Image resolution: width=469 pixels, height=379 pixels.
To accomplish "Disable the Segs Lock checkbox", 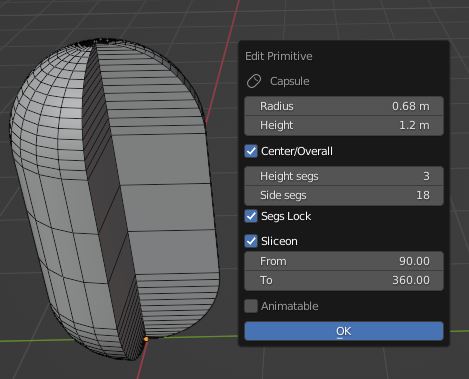I will pos(251,216).
